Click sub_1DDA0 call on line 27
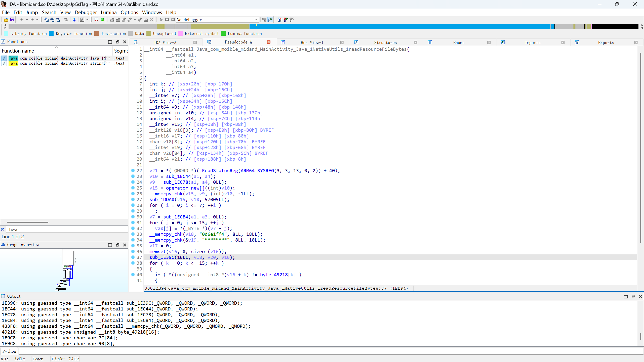The height and width of the screenshot is (362, 644). pos(162,200)
